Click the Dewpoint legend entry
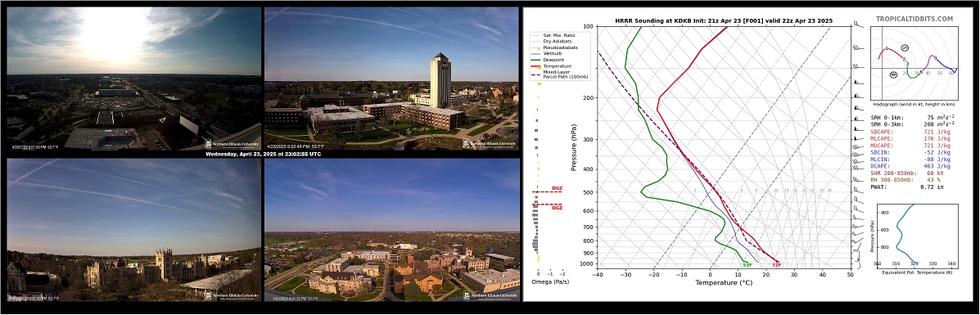The width and height of the screenshot is (980, 315). coord(556,60)
